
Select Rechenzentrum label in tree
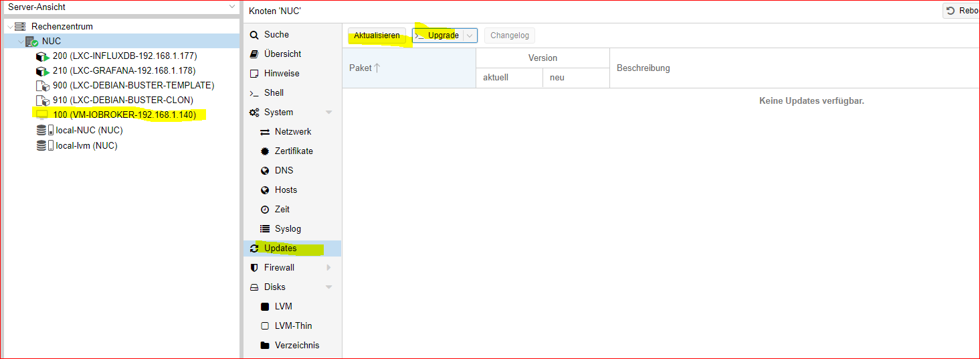point(62,27)
